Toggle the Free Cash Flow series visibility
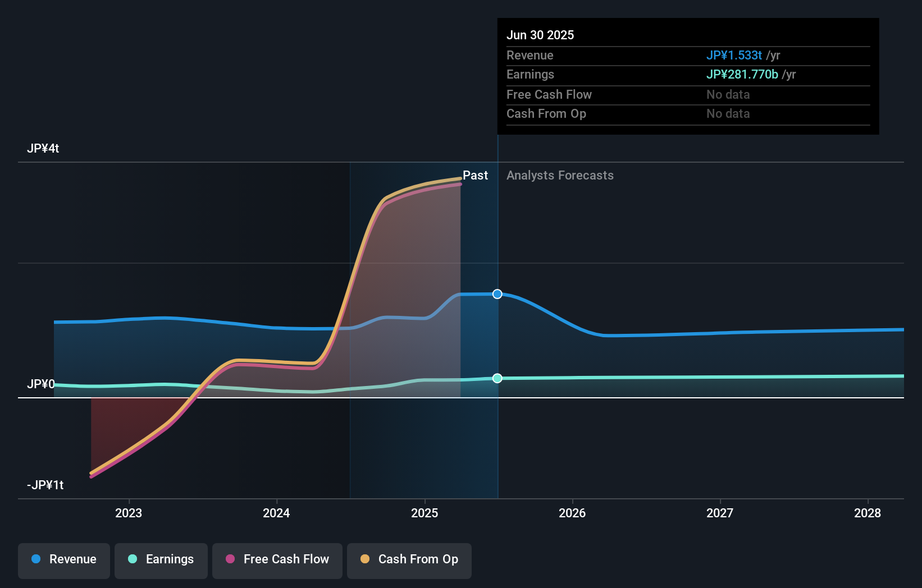922x588 pixels. [277, 561]
